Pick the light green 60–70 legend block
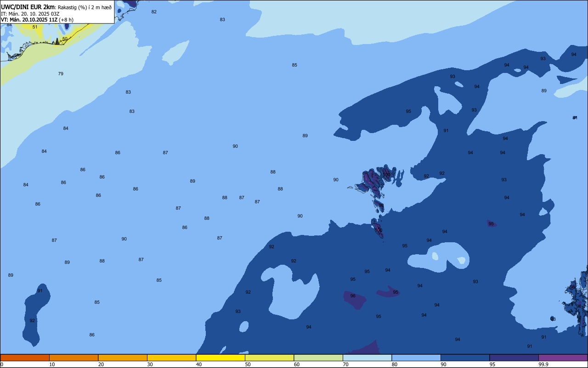This screenshot has height=368, width=588. (x=318, y=357)
